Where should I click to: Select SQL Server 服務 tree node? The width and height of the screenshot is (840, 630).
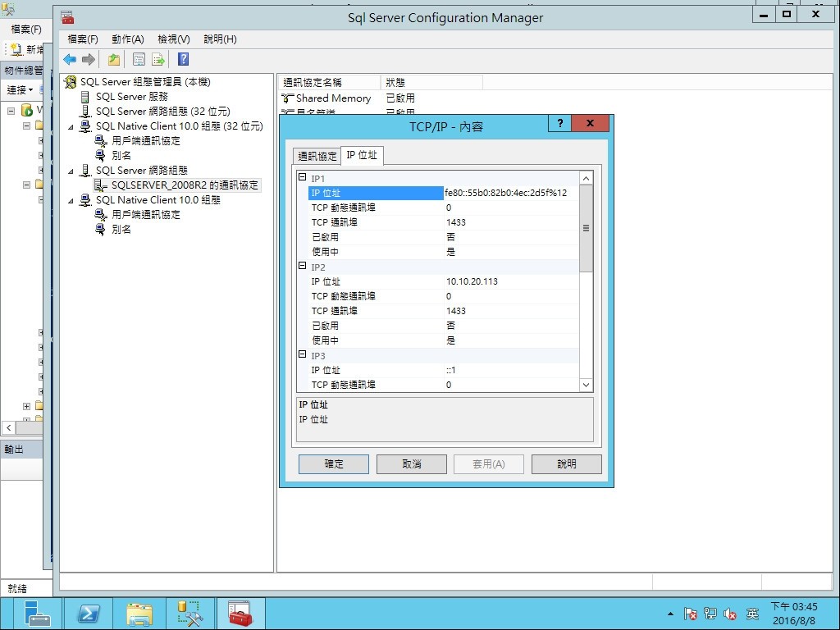pyautogui.click(x=132, y=97)
